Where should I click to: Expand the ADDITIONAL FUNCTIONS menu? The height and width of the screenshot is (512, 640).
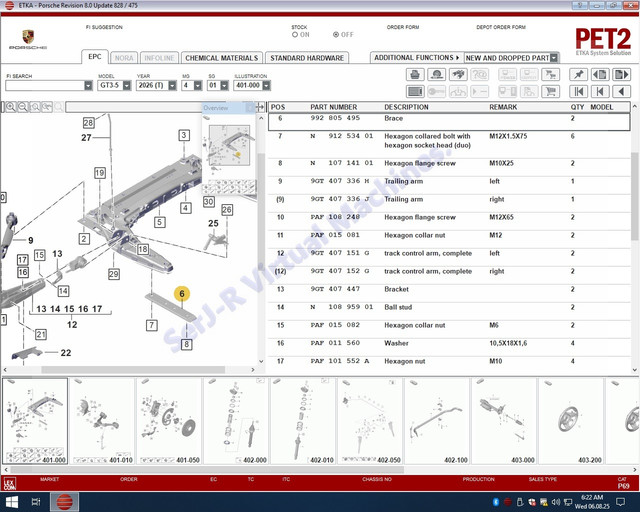[416, 58]
